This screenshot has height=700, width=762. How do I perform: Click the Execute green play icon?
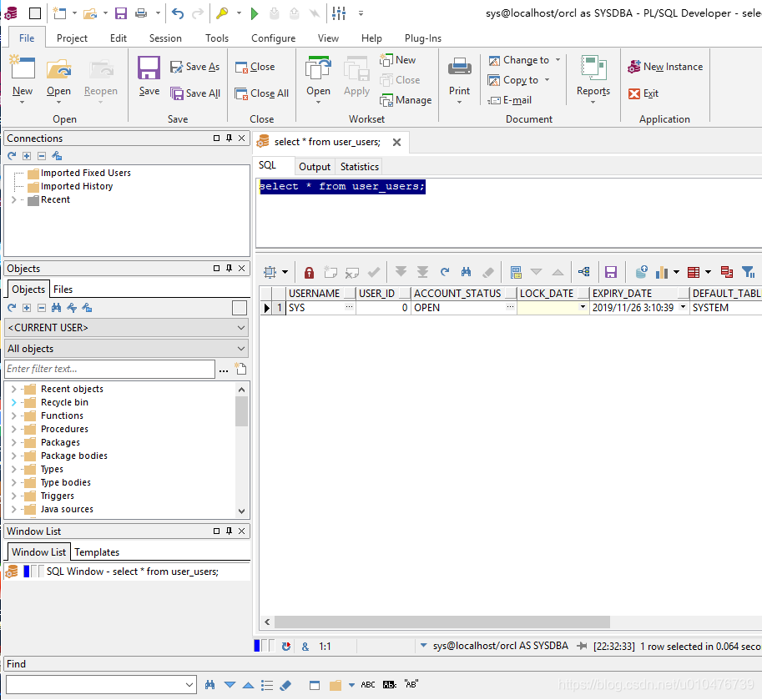pyautogui.click(x=255, y=13)
